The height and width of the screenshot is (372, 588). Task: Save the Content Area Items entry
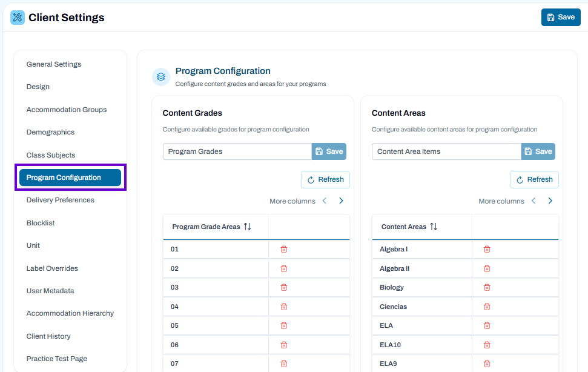(x=538, y=151)
